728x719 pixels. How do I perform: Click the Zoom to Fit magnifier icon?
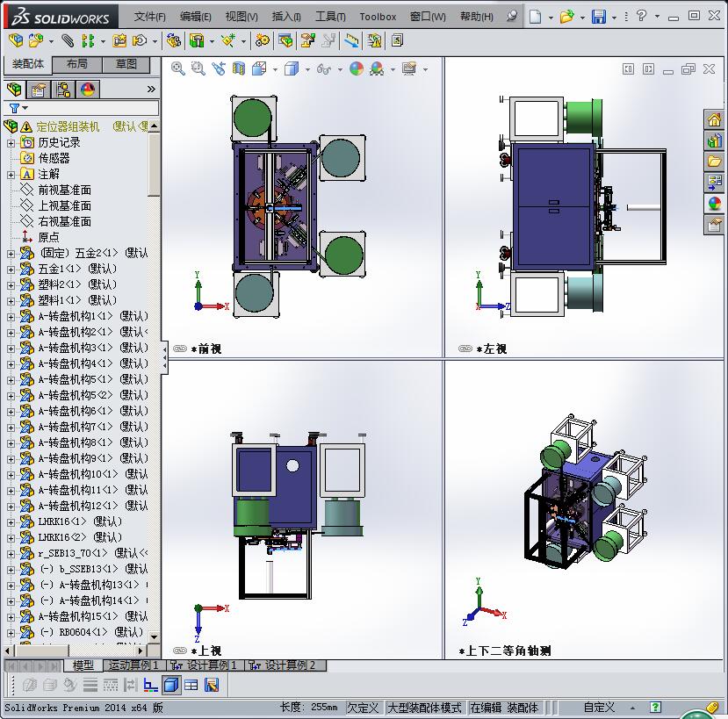(177, 68)
